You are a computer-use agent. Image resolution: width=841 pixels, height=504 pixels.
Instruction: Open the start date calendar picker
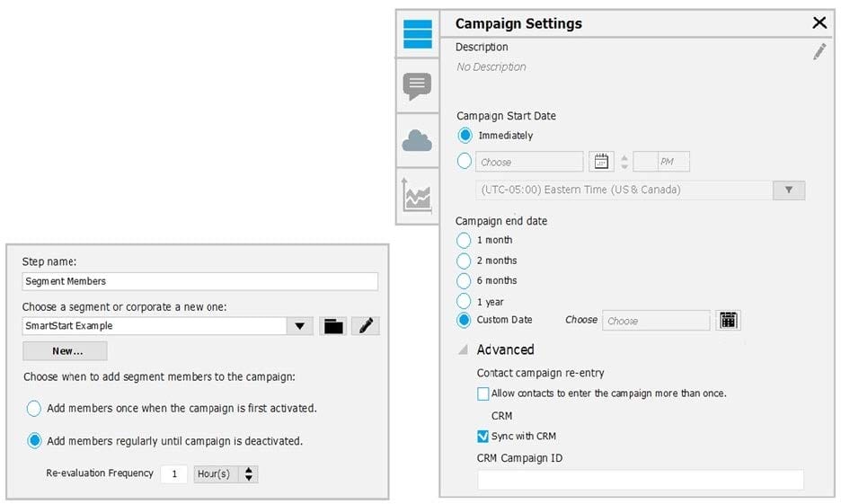coord(601,162)
